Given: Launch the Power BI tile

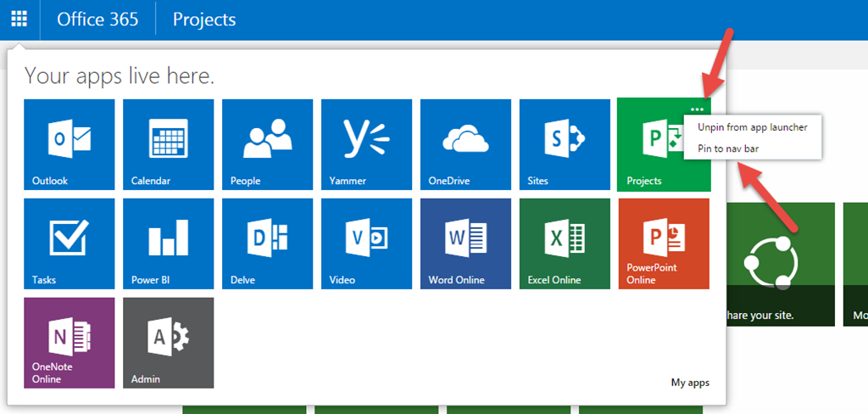Looking at the screenshot, I should [x=169, y=243].
